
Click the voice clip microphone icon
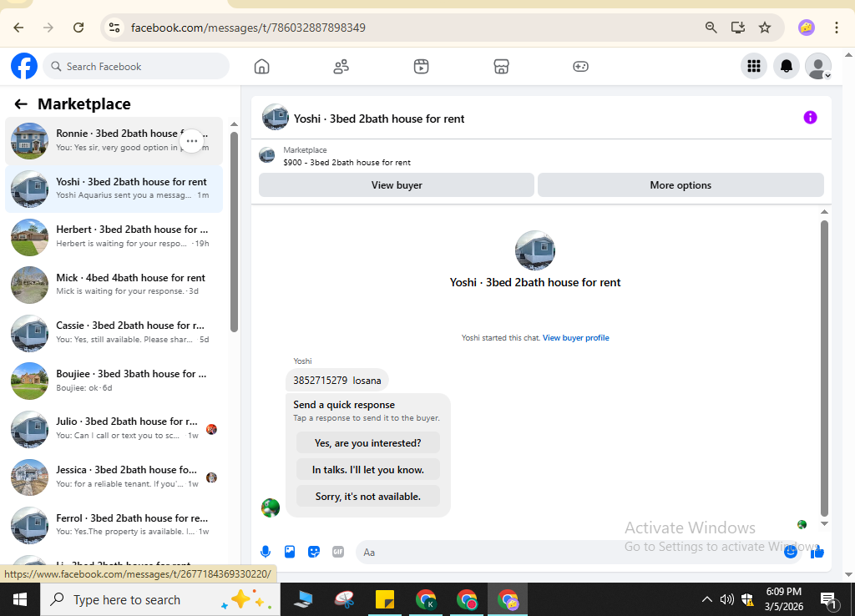(x=266, y=552)
